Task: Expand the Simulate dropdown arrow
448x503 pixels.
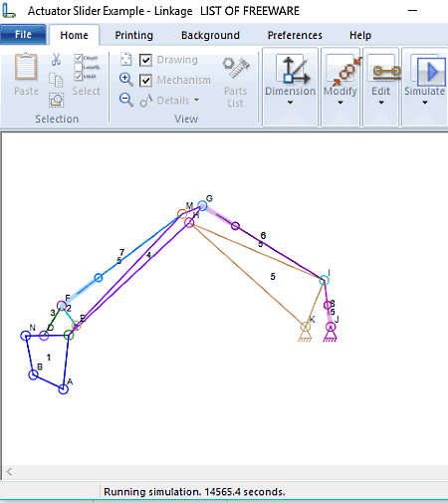Action: (x=425, y=103)
